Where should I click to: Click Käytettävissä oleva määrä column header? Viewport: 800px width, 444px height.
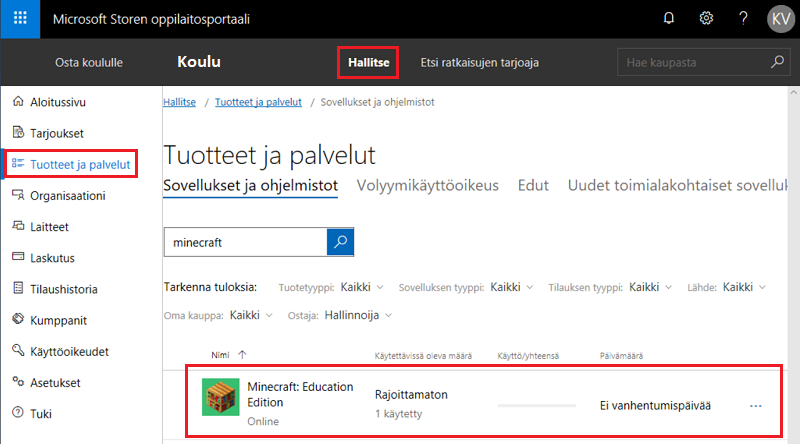coord(423,356)
